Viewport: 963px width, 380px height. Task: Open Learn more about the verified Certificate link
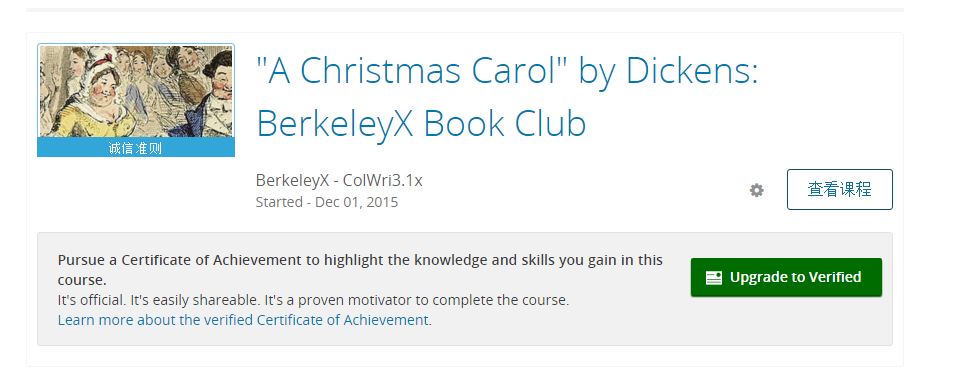coord(244,320)
